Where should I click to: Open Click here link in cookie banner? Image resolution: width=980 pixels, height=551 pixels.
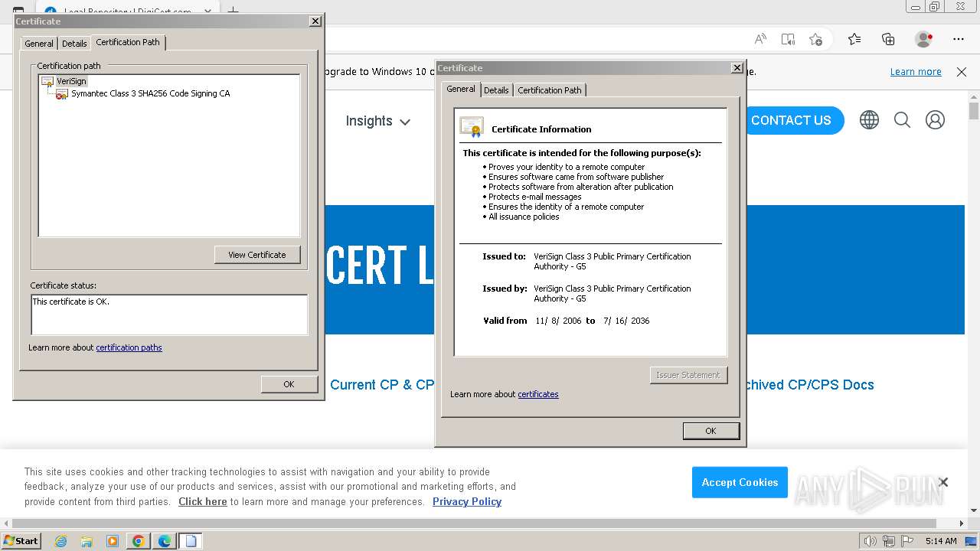(x=203, y=502)
